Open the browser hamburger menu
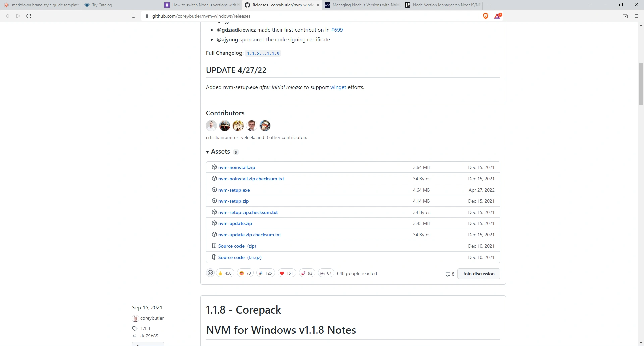Viewport: 644px width, 346px height. point(636,16)
